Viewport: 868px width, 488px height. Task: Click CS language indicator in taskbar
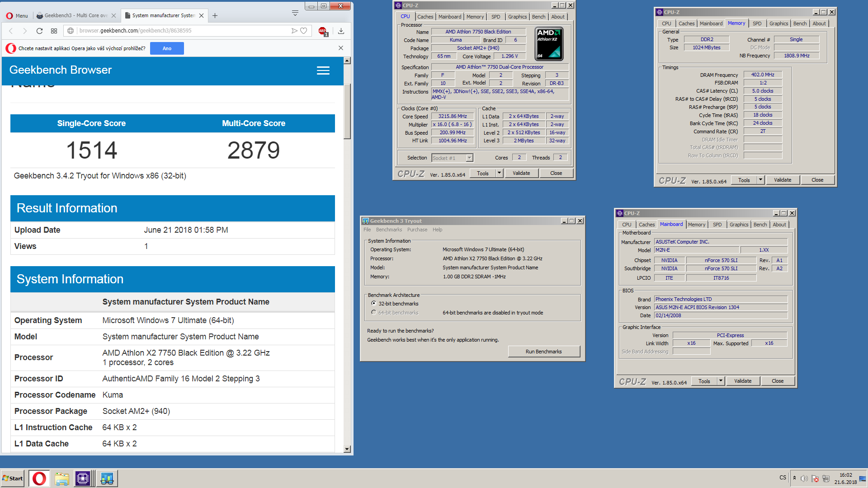[x=783, y=478]
